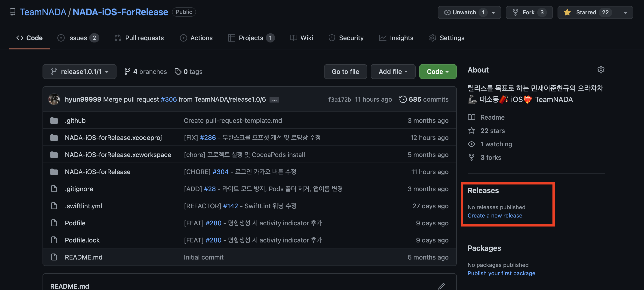Open pull request #306 link
The image size is (644, 290).
point(169,99)
